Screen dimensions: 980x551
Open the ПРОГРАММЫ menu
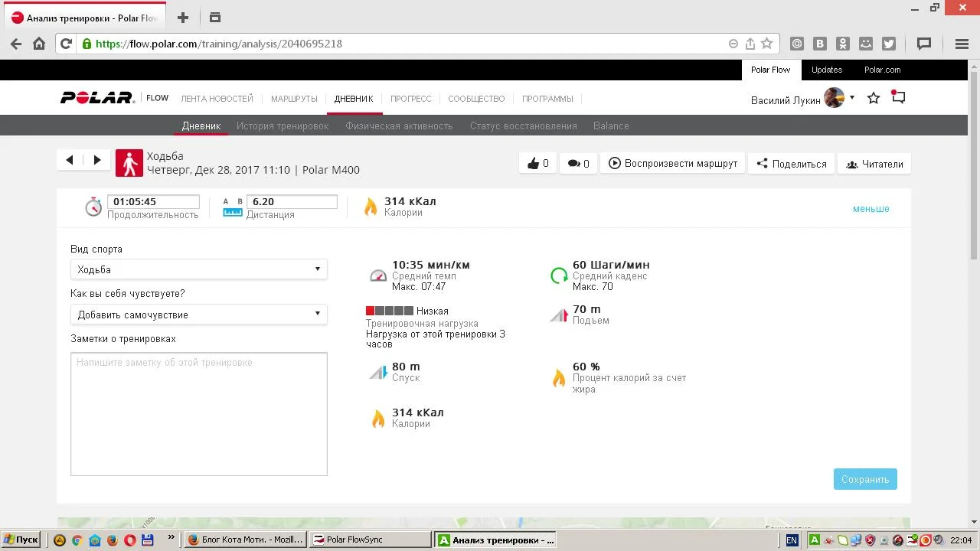click(x=547, y=99)
